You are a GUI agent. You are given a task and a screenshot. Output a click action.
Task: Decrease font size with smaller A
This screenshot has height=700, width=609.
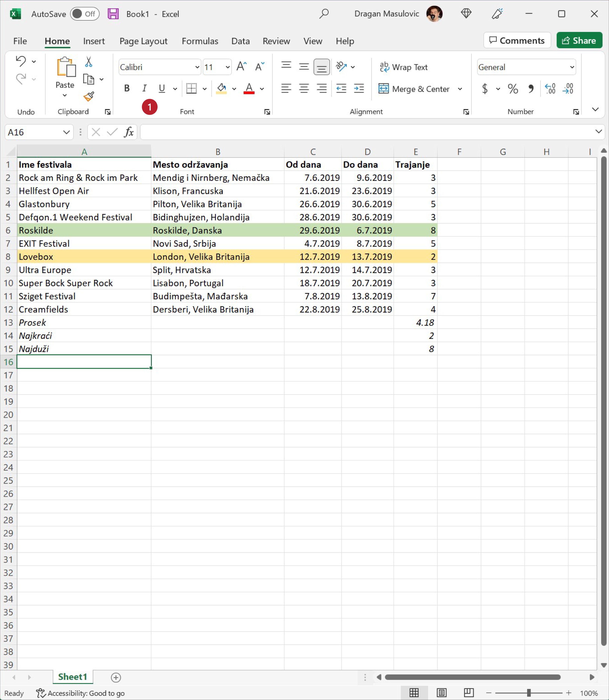coord(260,67)
